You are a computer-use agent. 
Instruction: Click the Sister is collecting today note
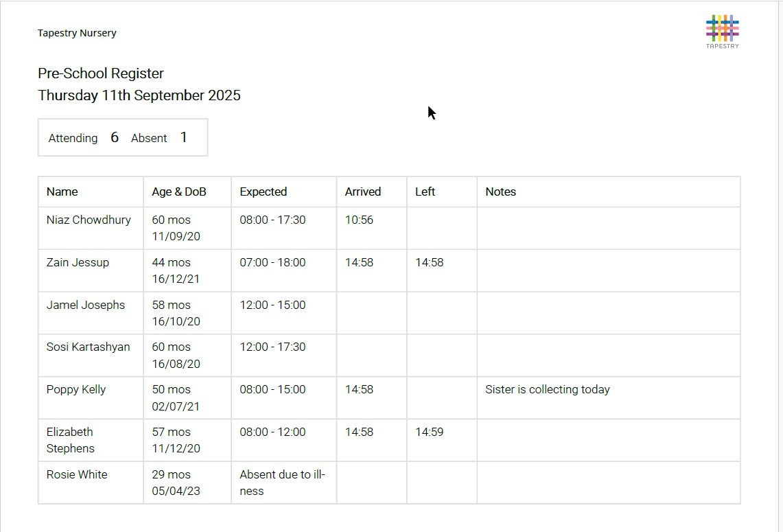547,389
